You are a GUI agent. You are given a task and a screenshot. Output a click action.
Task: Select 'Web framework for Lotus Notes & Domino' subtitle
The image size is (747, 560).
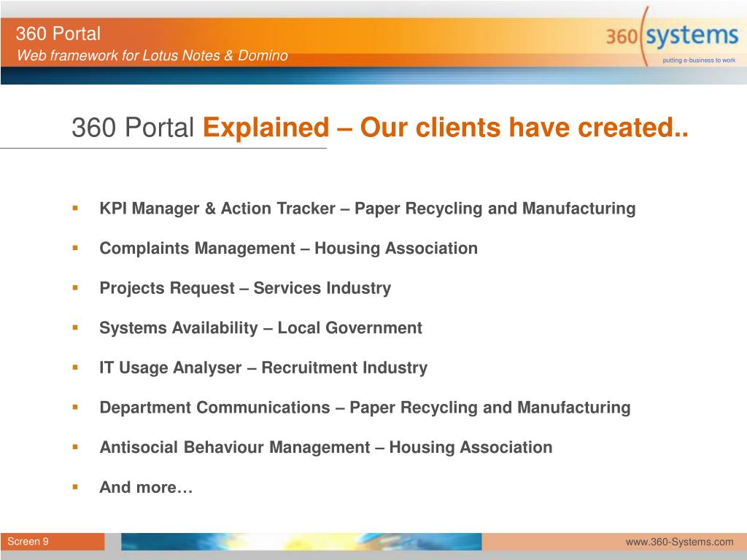click(152, 55)
